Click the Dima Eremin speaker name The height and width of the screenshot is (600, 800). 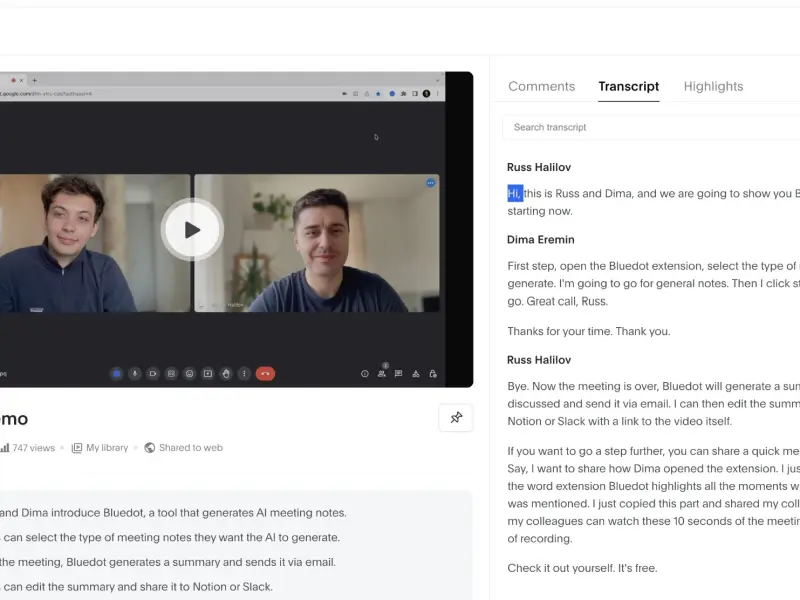click(x=541, y=240)
